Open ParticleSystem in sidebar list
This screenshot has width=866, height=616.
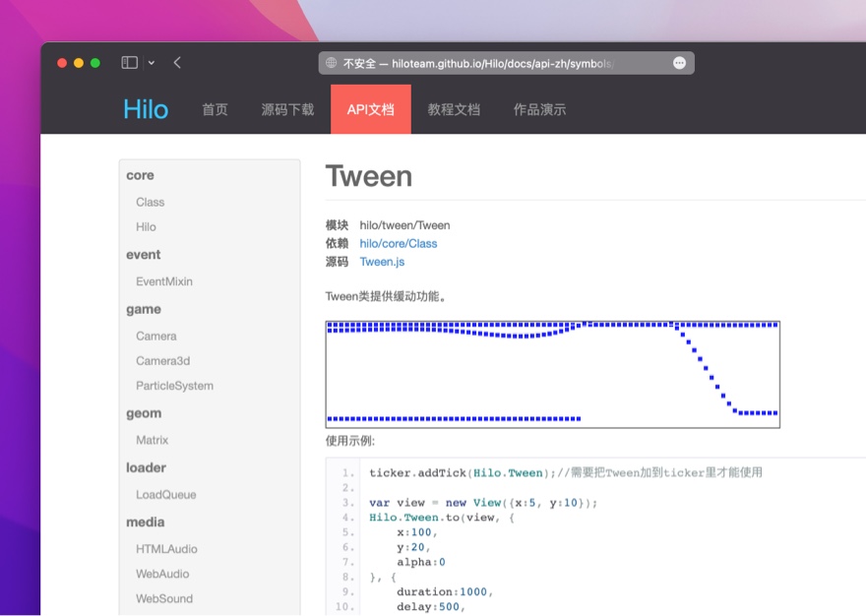(174, 386)
